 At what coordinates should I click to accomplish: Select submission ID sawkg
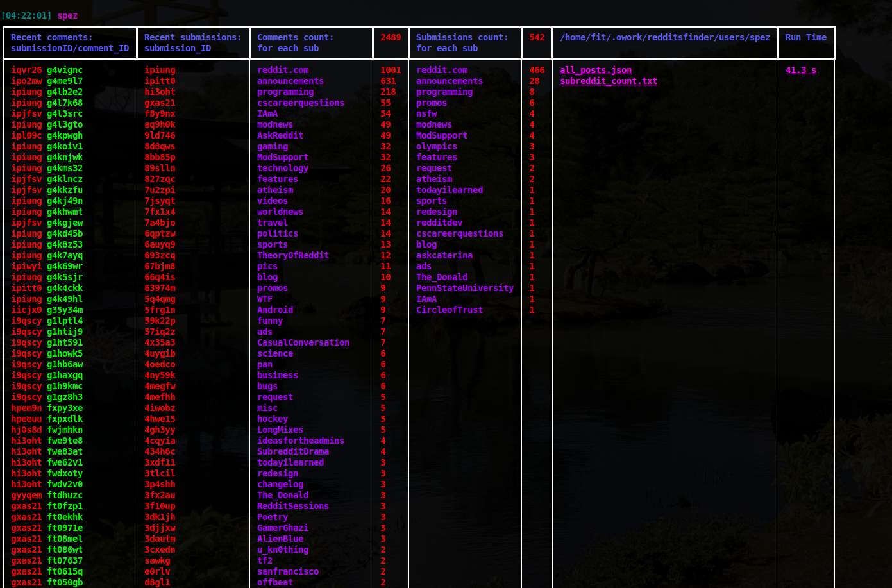pyautogui.click(x=157, y=560)
